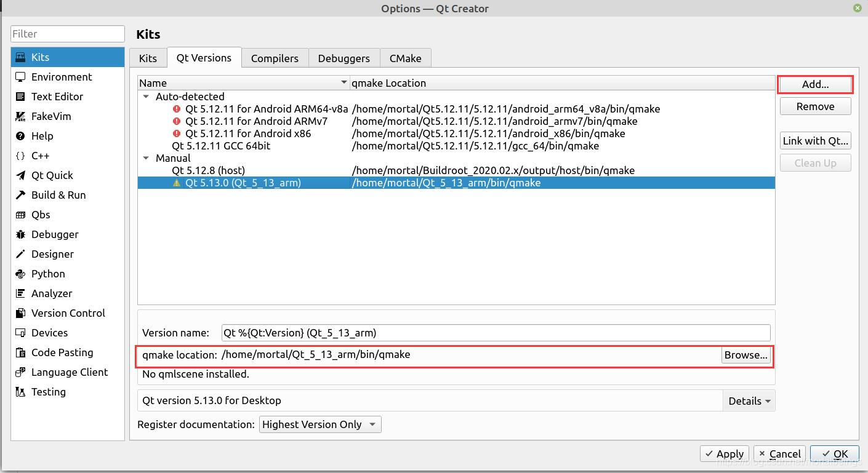
Task: Switch to the Kits tab
Action: (148, 58)
